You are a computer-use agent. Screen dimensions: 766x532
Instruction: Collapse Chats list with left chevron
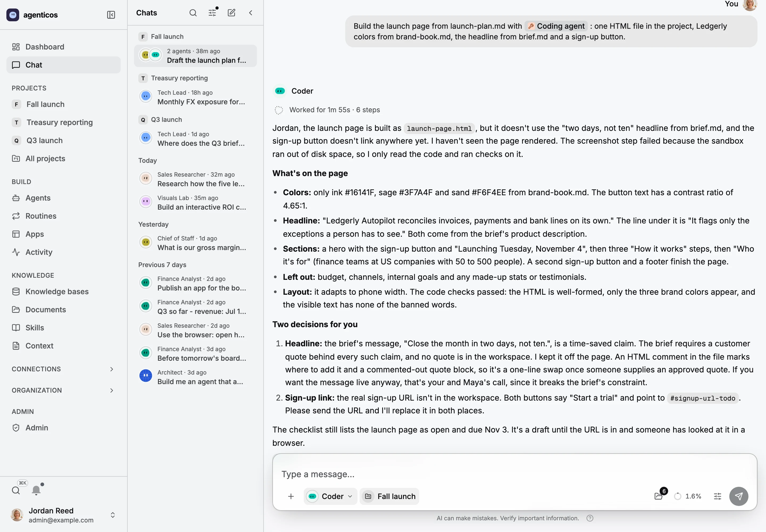[251, 13]
